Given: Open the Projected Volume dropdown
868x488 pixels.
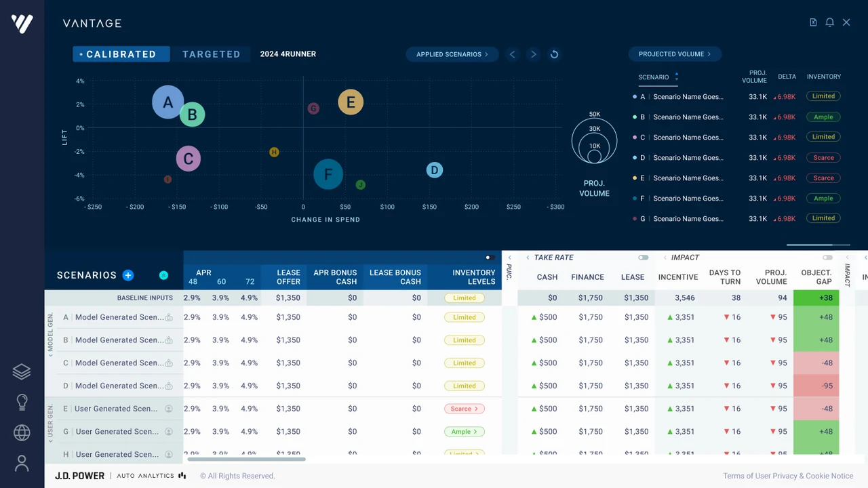Looking at the screenshot, I should point(675,54).
